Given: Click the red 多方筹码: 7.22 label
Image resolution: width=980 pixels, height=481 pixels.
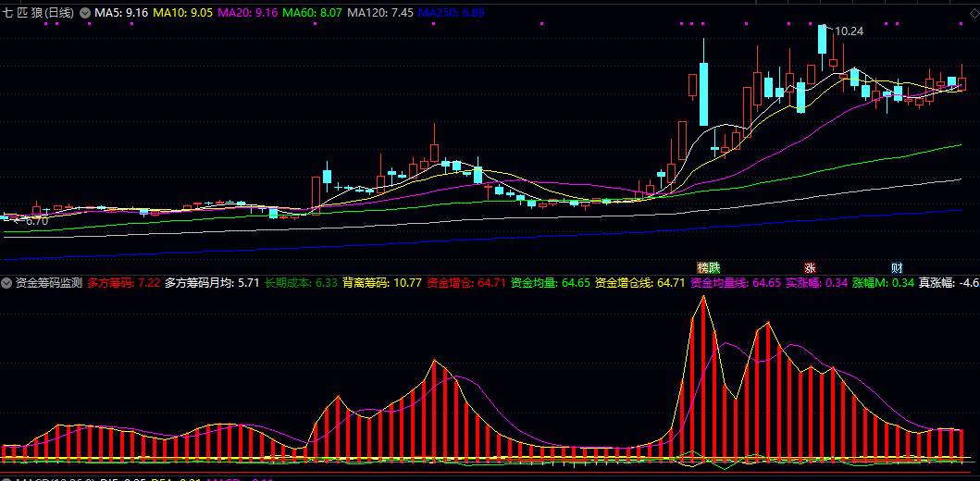Looking at the screenshot, I should coord(124,283).
